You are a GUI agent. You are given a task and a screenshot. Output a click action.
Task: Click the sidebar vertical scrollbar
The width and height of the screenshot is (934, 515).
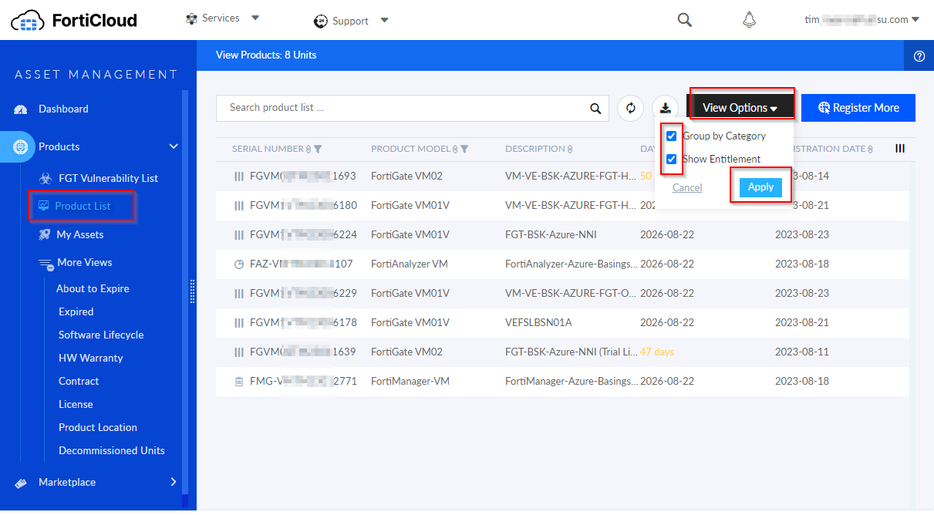(x=185, y=292)
